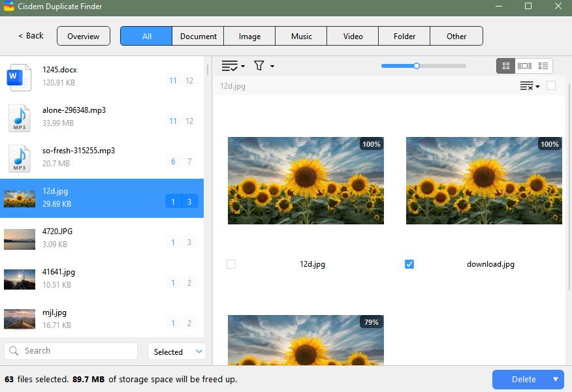572x392 pixels.
Task: Switch to the Video tab
Action: pos(353,37)
